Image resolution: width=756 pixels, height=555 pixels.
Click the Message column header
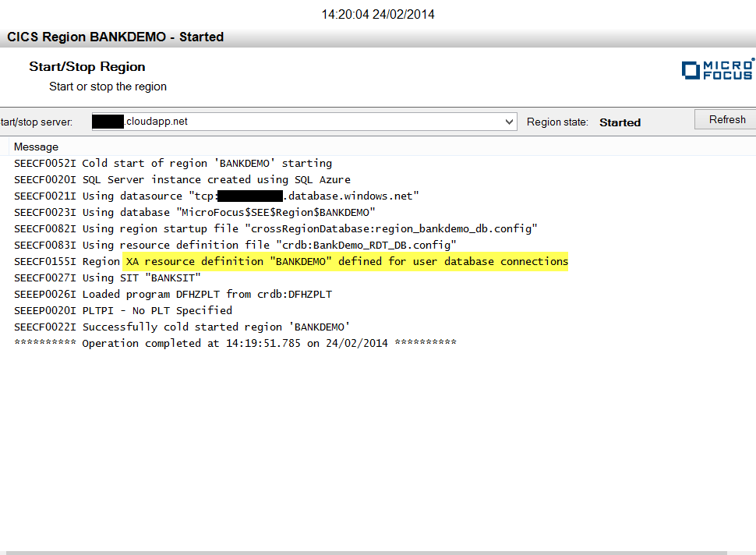[36, 147]
